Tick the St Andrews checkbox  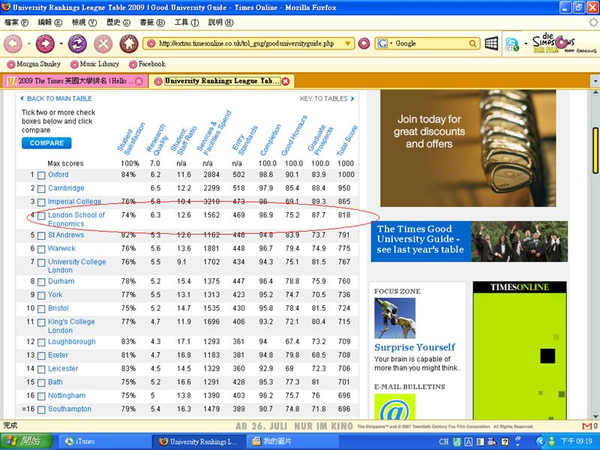point(41,236)
